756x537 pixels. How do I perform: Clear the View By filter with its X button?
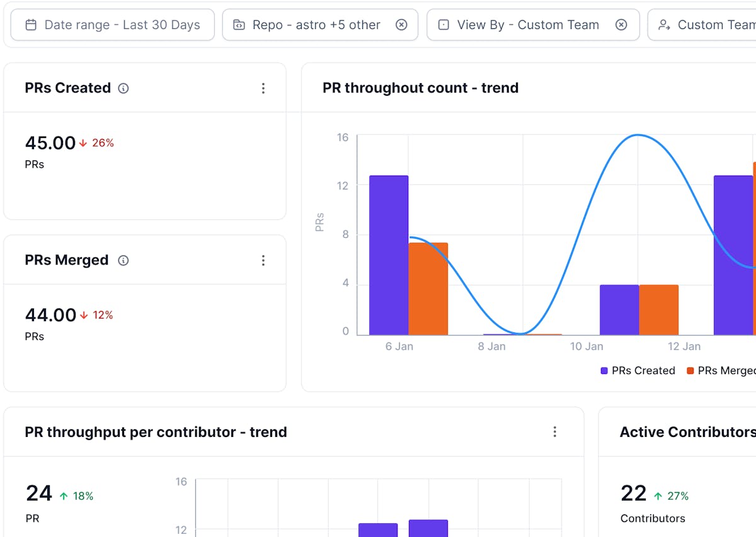(x=621, y=25)
